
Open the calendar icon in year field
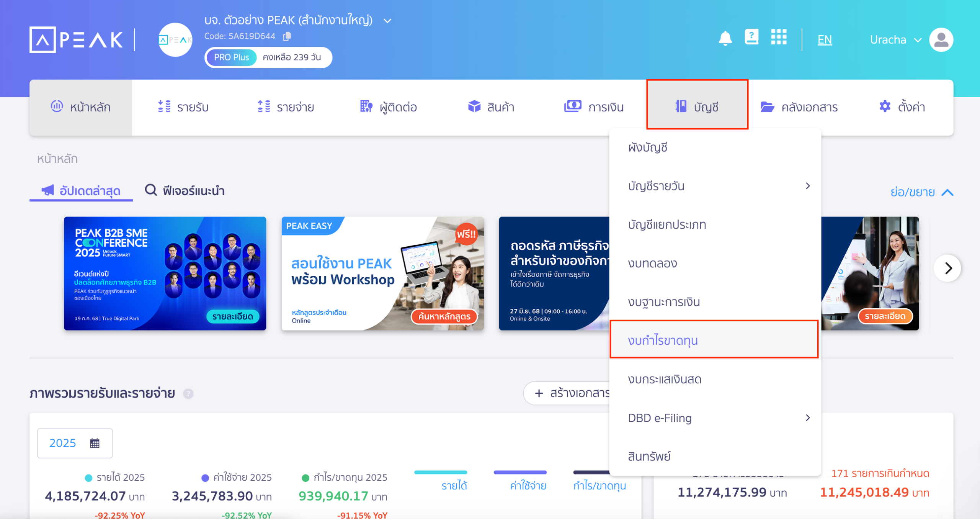coord(95,443)
